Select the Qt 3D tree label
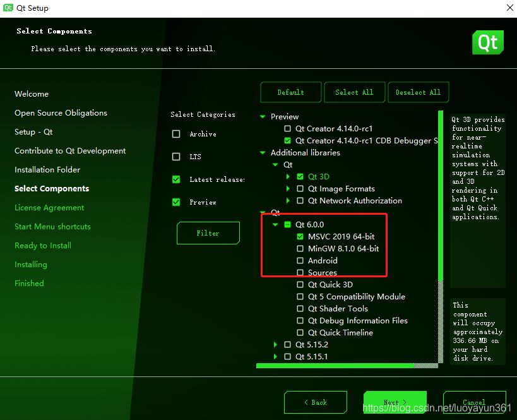 (x=319, y=176)
